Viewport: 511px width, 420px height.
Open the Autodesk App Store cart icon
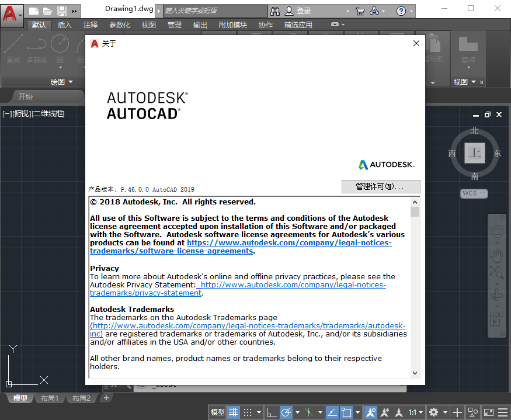coord(360,11)
